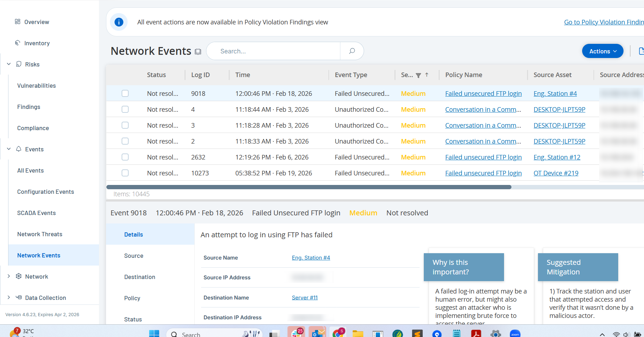Open Network Threats in the sidebar
Viewport: 644px width, 337px height.
pos(40,234)
